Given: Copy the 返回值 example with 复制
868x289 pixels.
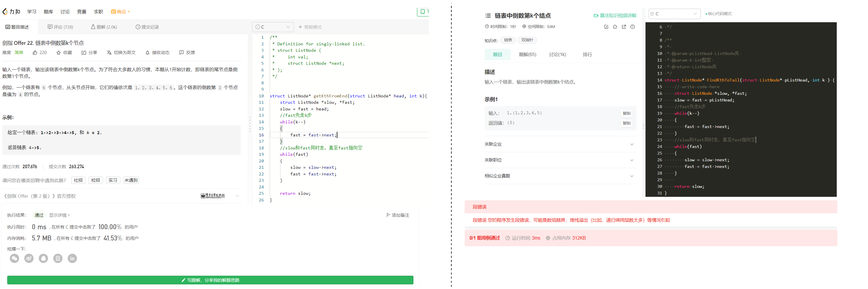Looking at the screenshot, I should (x=627, y=123).
